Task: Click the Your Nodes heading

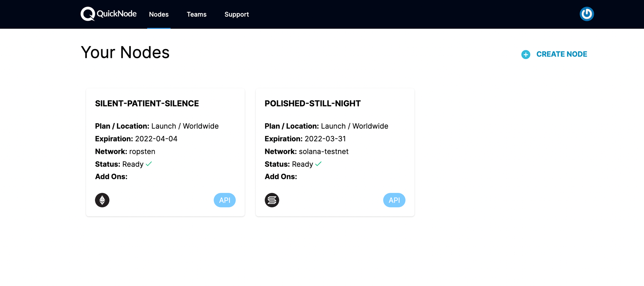Action: coord(125,52)
